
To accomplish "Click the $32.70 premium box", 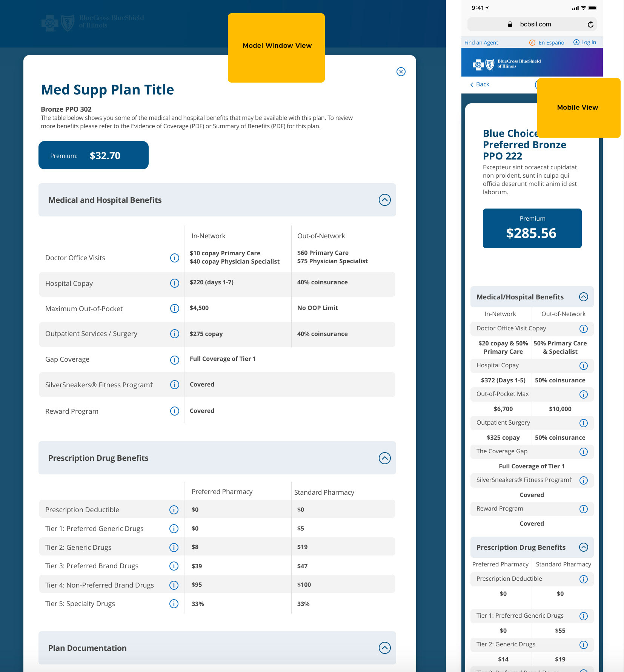I will [x=94, y=155].
